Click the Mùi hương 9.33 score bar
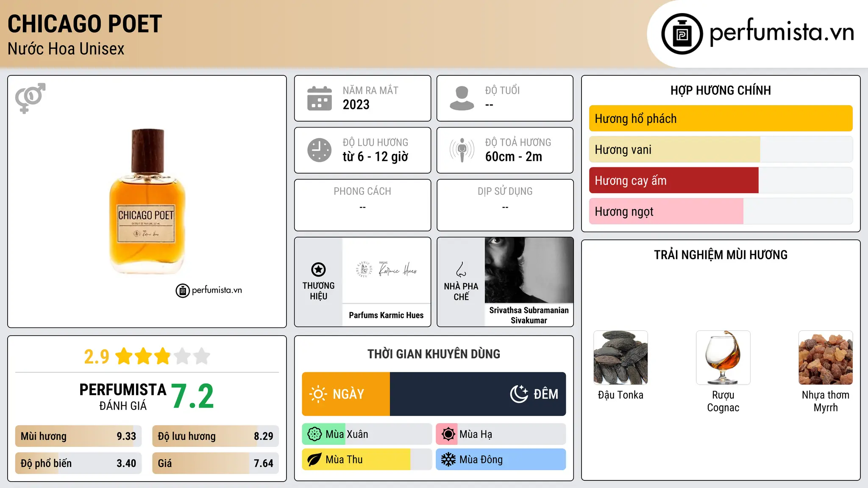 [78, 436]
